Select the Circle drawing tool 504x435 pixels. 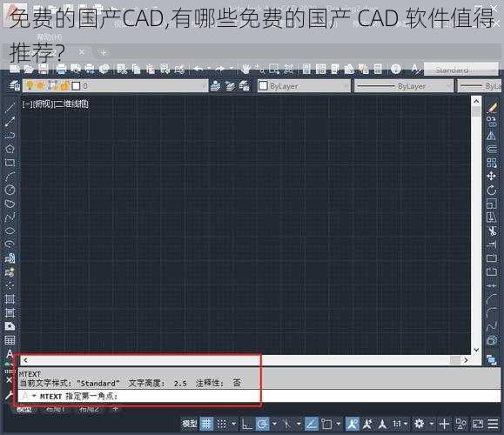(10, 190)
